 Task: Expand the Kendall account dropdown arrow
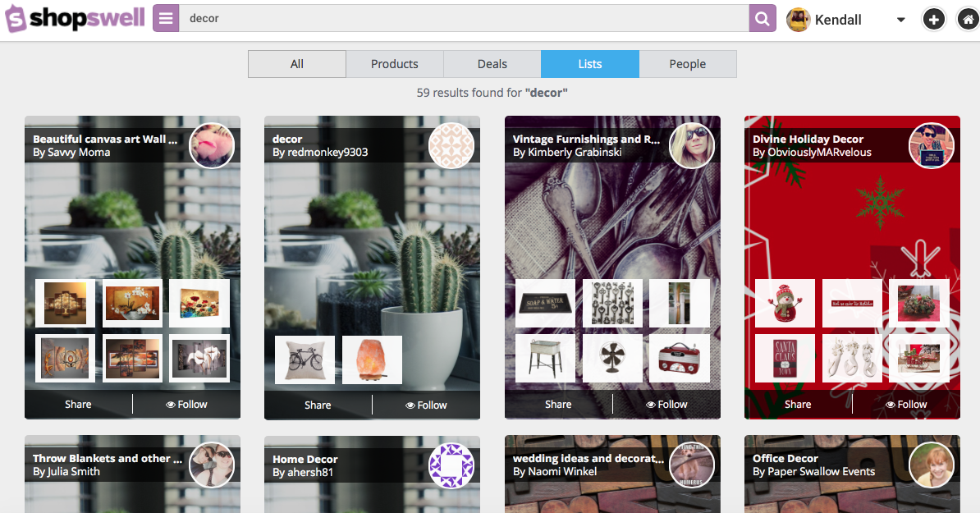[900, 20]
